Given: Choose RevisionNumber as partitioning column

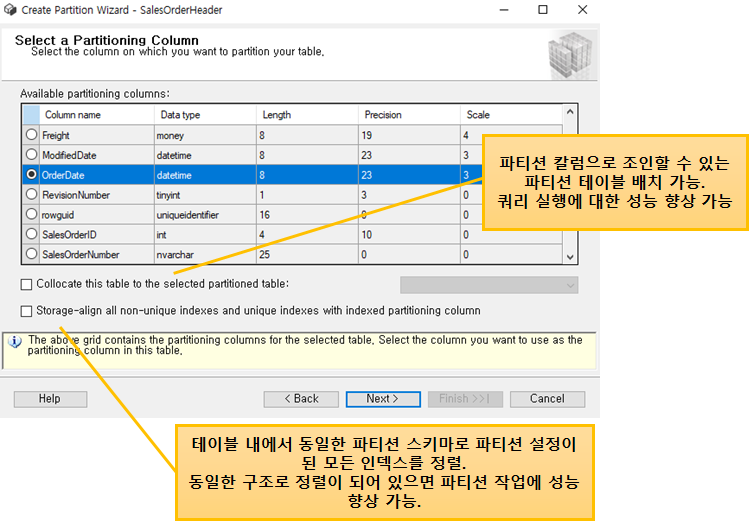Looking at the screenshot, I should tap(32, 194).
